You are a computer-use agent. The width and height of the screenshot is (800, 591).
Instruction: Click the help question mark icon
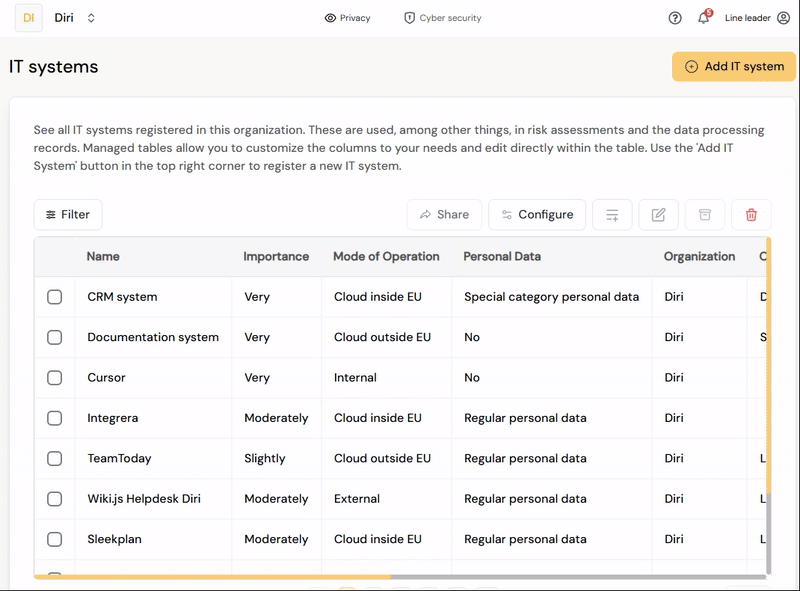[x=674, y=18]
